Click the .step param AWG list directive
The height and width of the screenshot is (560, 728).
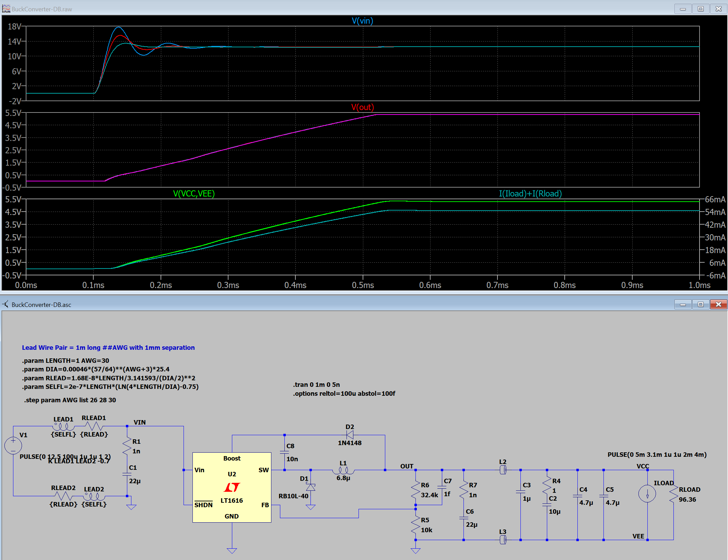coord(70,400)
